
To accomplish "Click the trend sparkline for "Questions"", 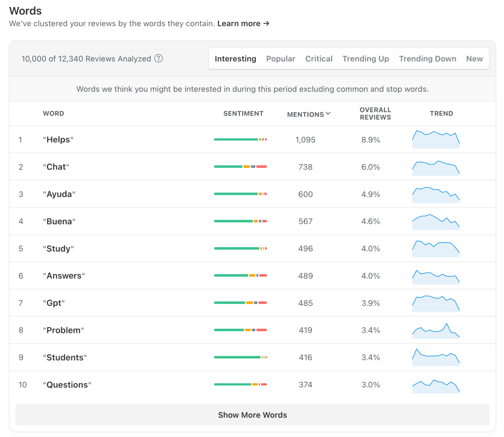I will pyautogui.click(x=436, y=384).
